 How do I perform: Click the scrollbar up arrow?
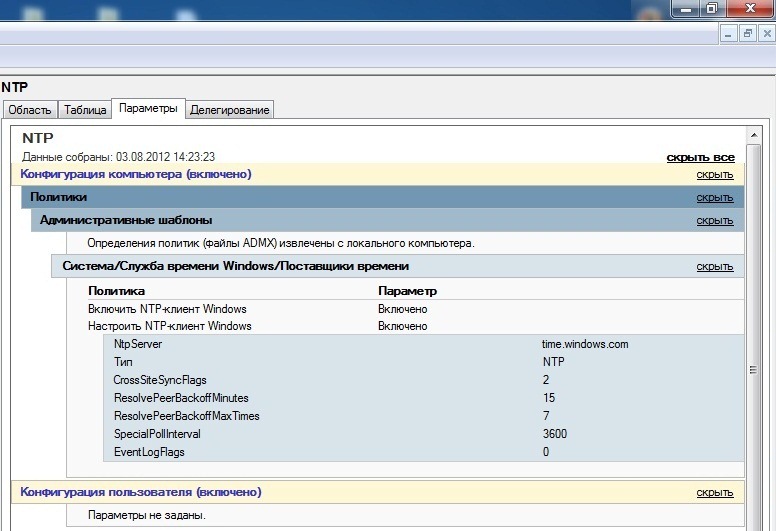pos(754,135)
